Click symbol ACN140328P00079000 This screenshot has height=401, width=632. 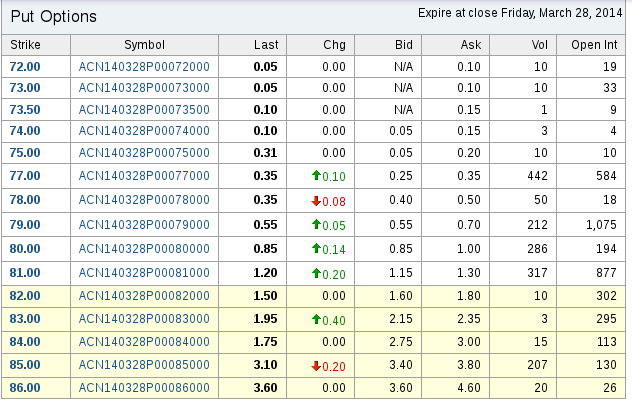click(144, 224)
